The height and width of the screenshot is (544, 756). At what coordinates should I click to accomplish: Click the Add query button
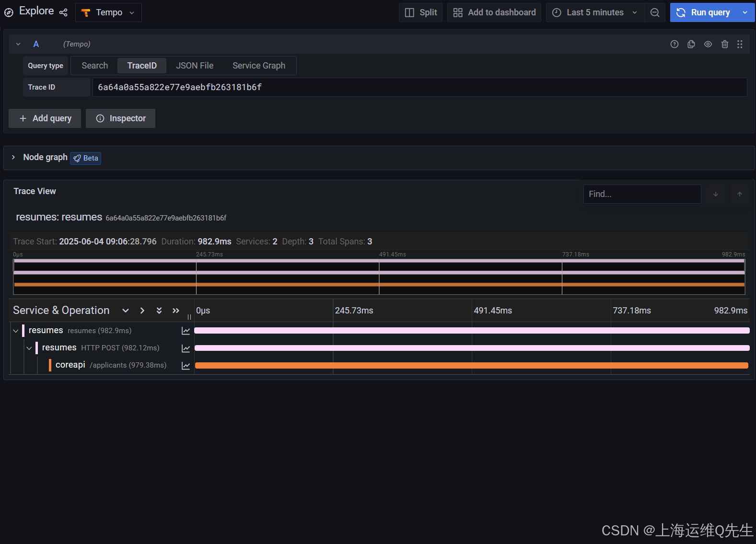[45, 118]
